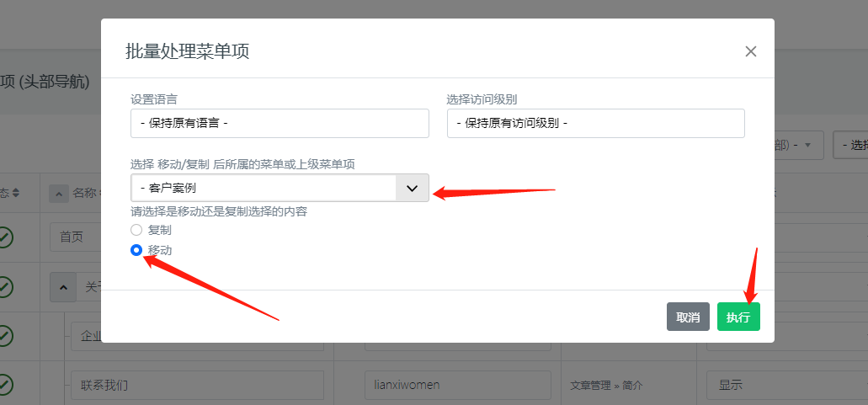868x405 pixels.
Task: Click the green 执行 button
Action: [738, 317]
